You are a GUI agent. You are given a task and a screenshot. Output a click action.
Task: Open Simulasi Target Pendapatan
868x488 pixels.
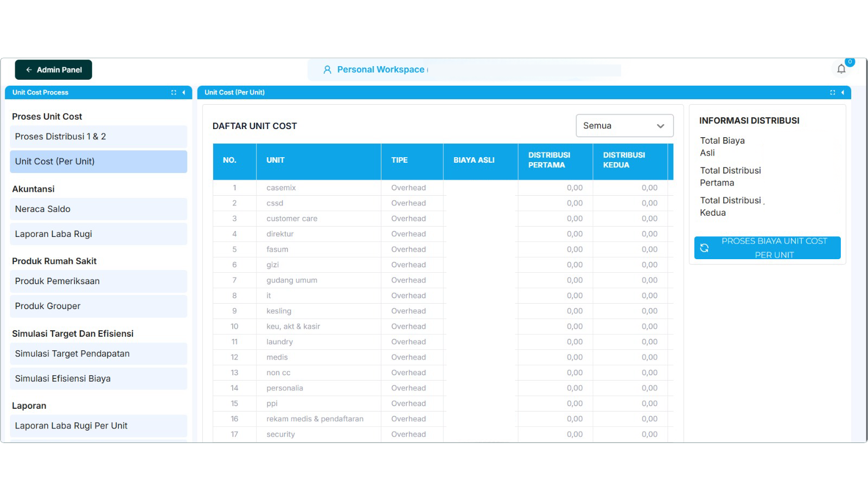click(x=98, y=354)
